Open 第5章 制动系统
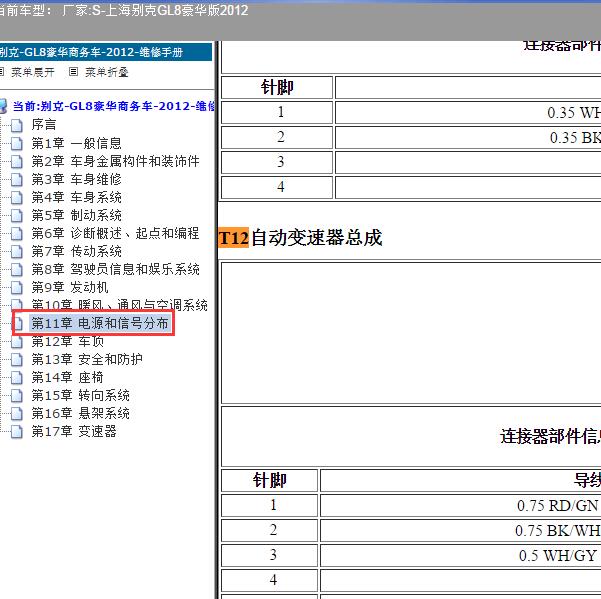Image resolution: width=601 pixels, height=599 pixels. coord(77,215)
